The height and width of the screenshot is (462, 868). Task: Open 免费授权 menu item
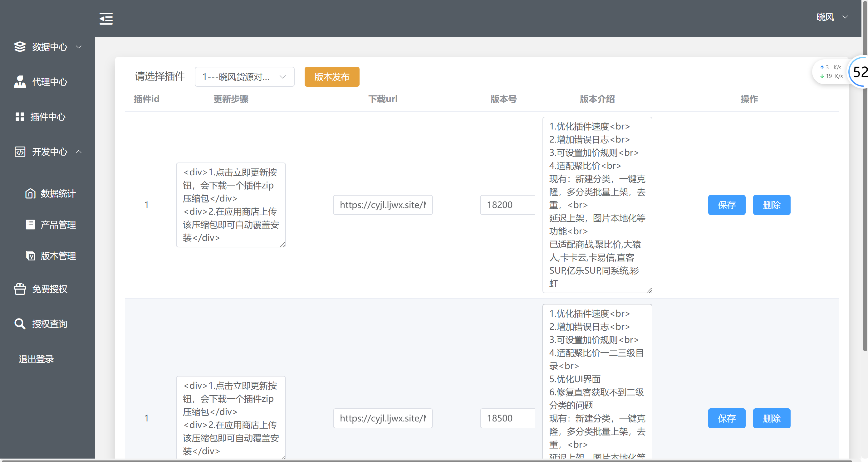click(50, 289)
